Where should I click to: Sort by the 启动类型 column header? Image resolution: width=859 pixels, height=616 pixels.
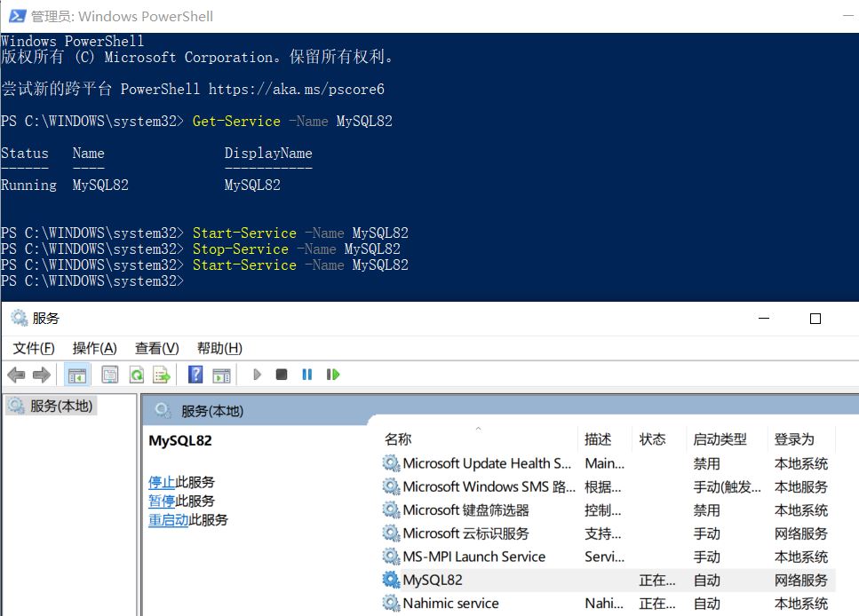tap(720, 439)
